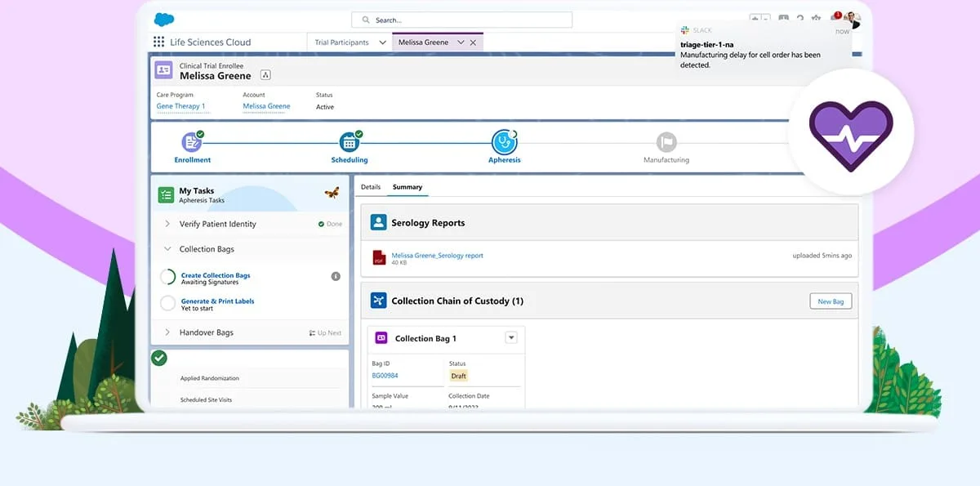The image size is (980, 486).
Task: Open the Salesforce cloud logo
Action: (x=164, y=20)
